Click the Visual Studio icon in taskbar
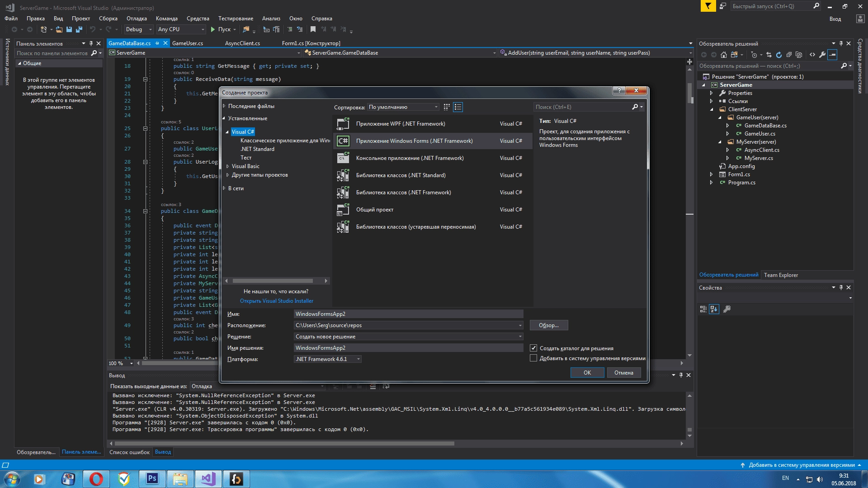Screen dimensions: 868x488 point(208,479)
